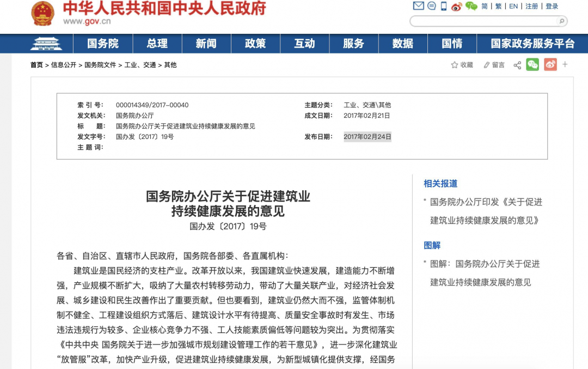Click the Weibo icon in top header
588x369 pixels.
point(456,7)
